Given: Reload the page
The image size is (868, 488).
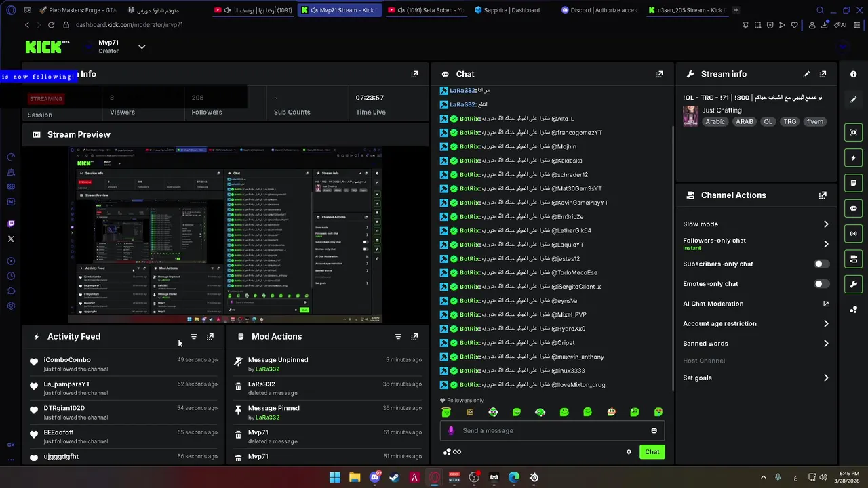Looking at the screenshot, I should pyautogui.click(x=51, y=25).
